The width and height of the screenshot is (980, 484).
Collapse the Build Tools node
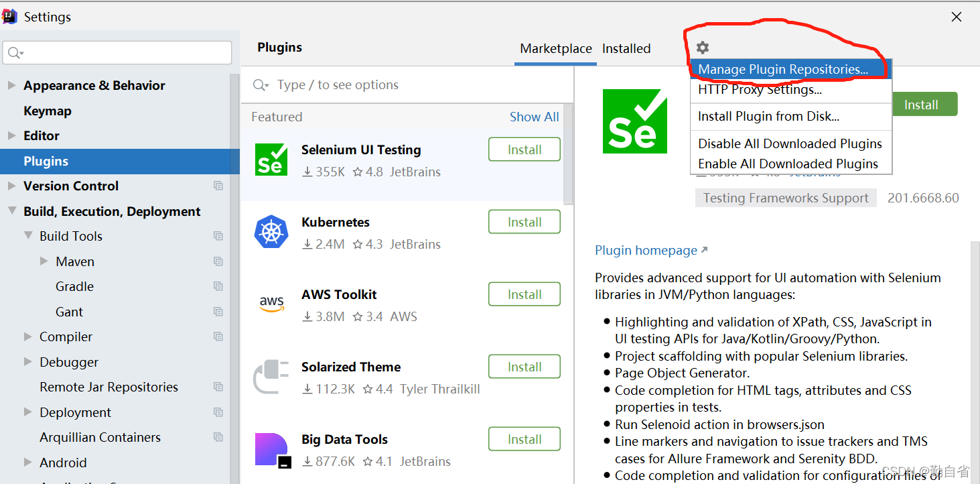coord(28,236)
